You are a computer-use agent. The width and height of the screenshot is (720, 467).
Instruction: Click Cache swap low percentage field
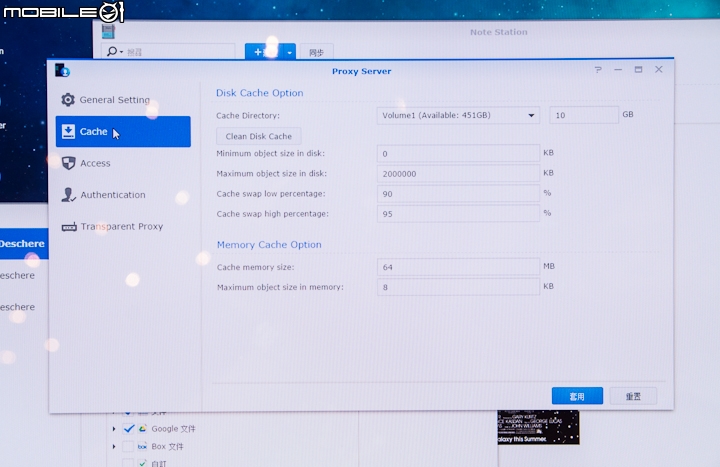pos(458,194)
